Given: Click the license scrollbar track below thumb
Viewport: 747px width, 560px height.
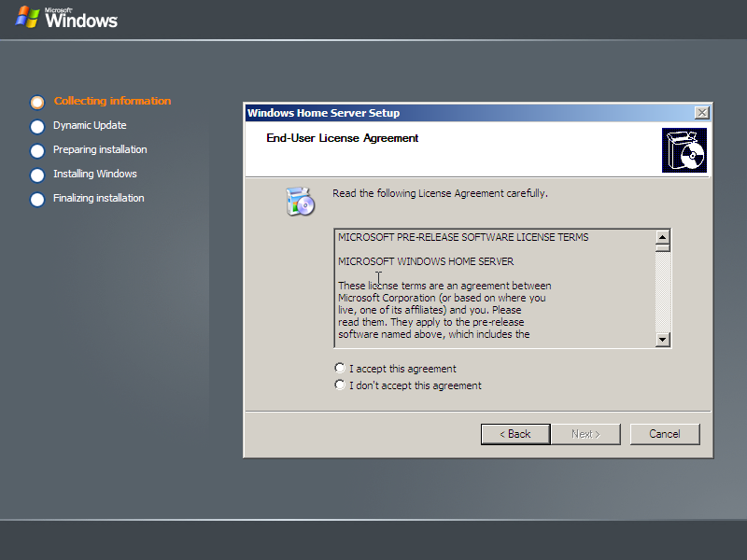Looking at the screenshot, I should click(663, 291).
